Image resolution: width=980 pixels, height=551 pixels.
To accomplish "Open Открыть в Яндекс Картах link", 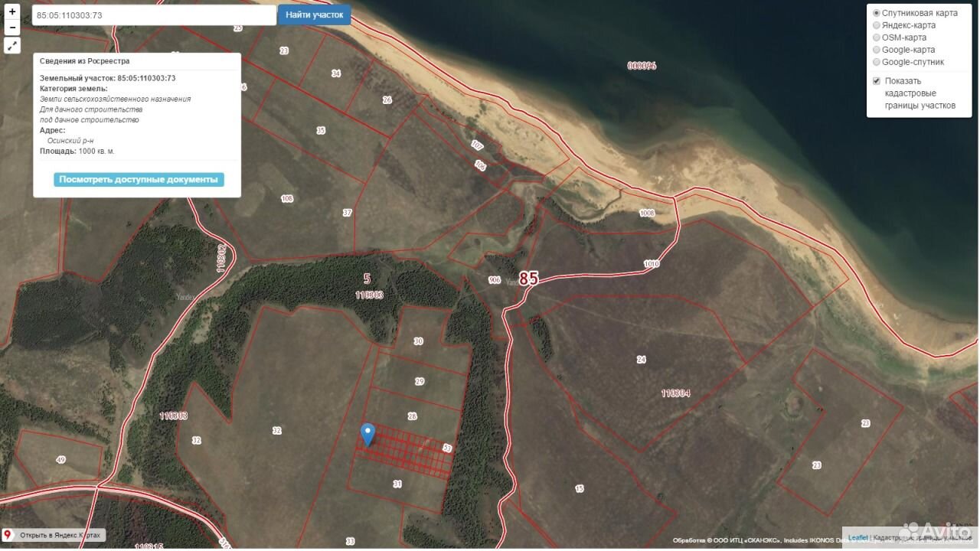I will pyautogui.click(x=54, y=535).
